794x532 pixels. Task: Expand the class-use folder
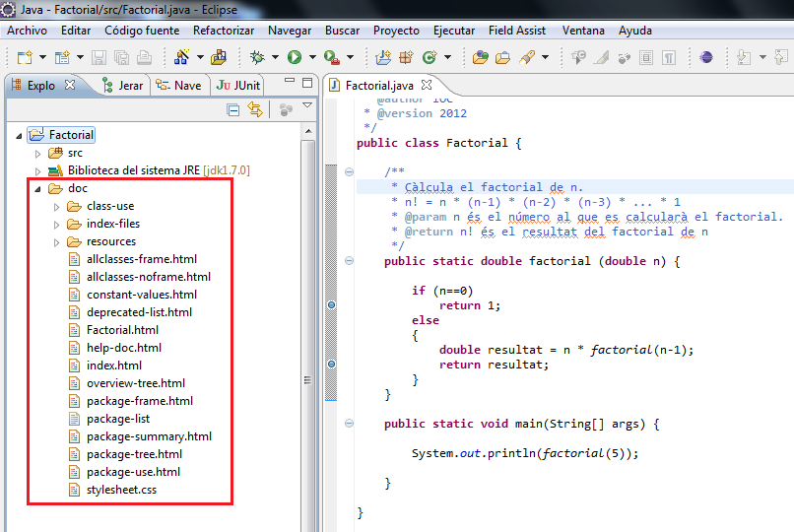pos(57,206)
